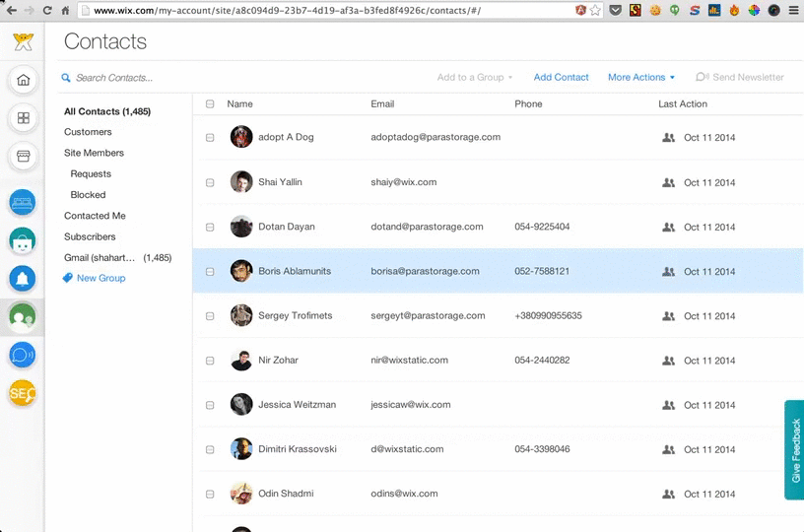Image resolution: width=804 pixels, height=532 pixels.
Task: Click the Email column header
Action: (x=382, y=104)
